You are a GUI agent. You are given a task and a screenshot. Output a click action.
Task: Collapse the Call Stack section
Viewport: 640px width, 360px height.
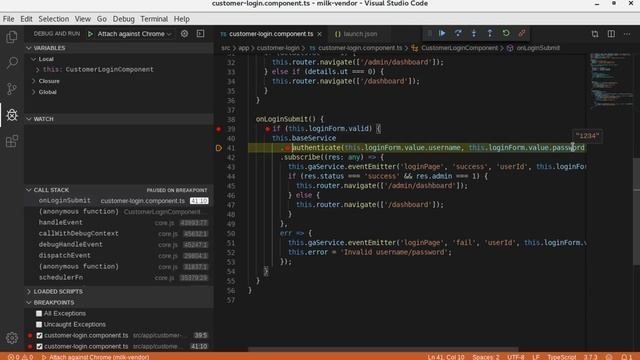(x=29, y=190)
